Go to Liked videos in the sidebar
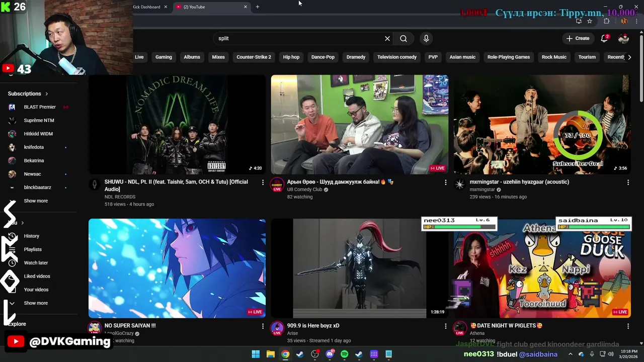The width and height of the screenshot is (644, 362). tap(37, 276)
